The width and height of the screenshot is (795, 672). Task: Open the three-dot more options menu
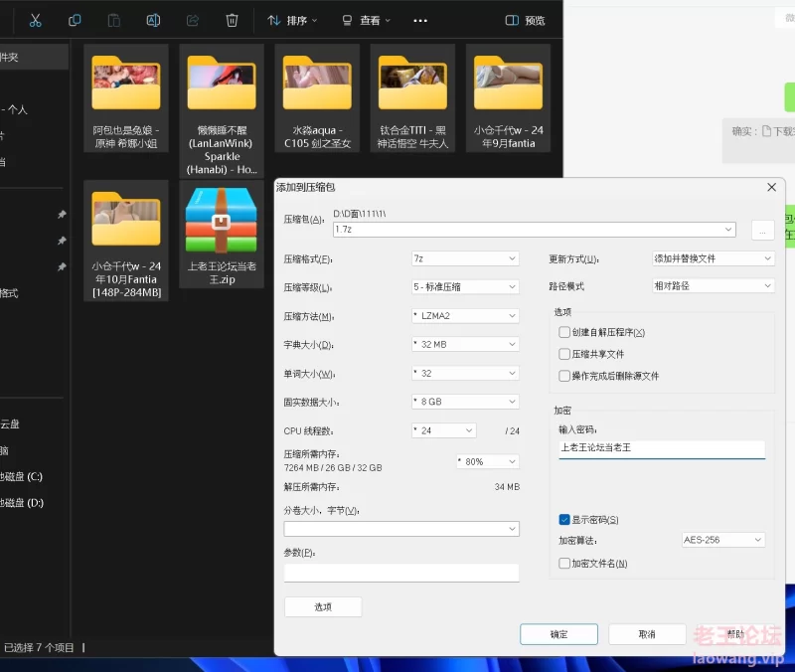coord(420,20)
